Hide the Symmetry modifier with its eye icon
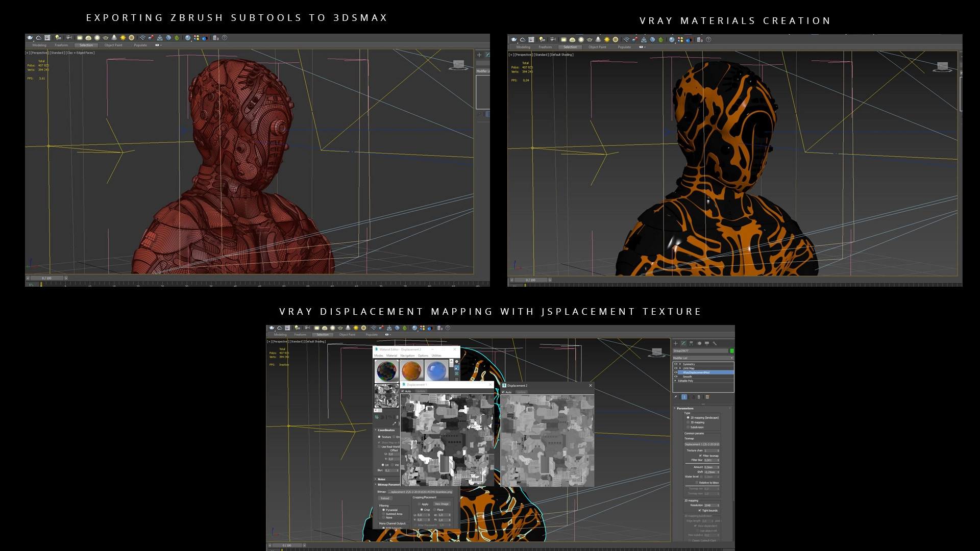This screenshot has width=980, height=551. click(676, 364)
